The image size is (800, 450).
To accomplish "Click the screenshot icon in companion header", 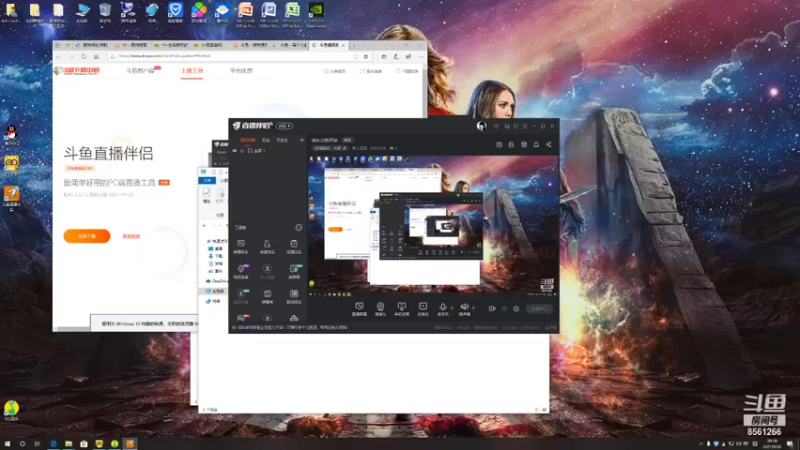I will [x=499, y=144].
